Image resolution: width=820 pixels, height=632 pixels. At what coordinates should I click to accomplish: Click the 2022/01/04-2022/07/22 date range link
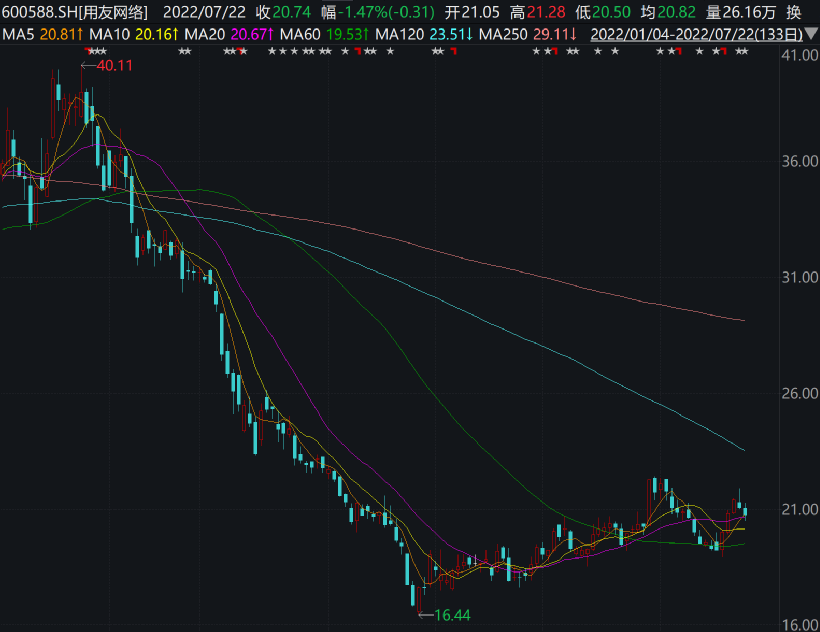pos(696,34)
